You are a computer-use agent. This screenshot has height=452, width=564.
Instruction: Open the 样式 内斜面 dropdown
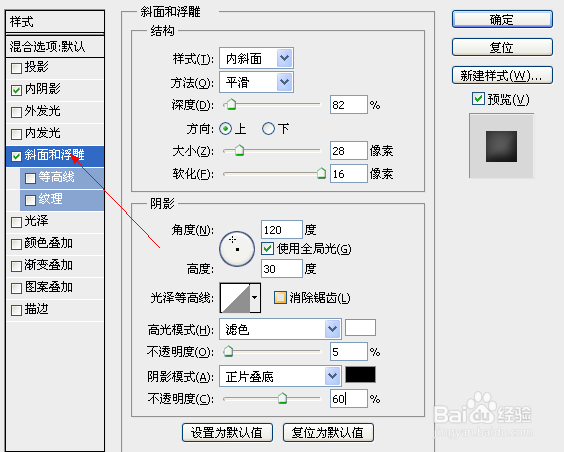[256, 58]
